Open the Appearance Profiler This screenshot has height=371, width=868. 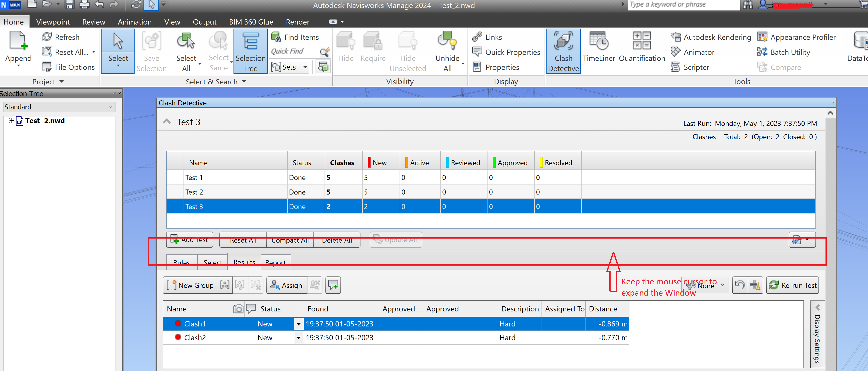pyautogui.click(x=796, y=37)
